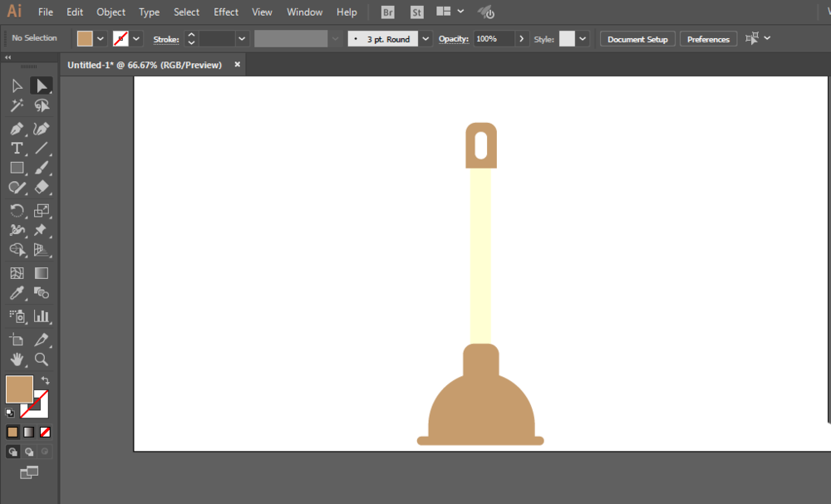Click the Document Setup button
Viewport: 831px width, 504px height.
pyautogui.click(x=637, y=39)
